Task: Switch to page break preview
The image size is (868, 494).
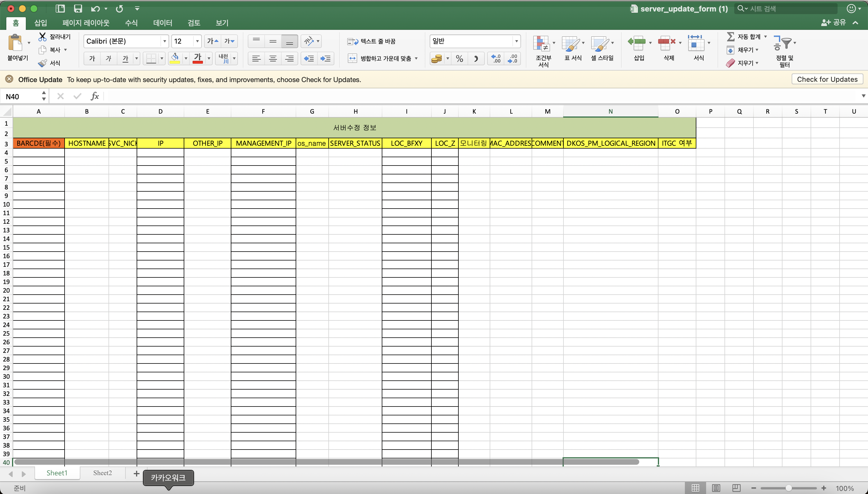Action: pyautogui.click(x=736, y=488)
